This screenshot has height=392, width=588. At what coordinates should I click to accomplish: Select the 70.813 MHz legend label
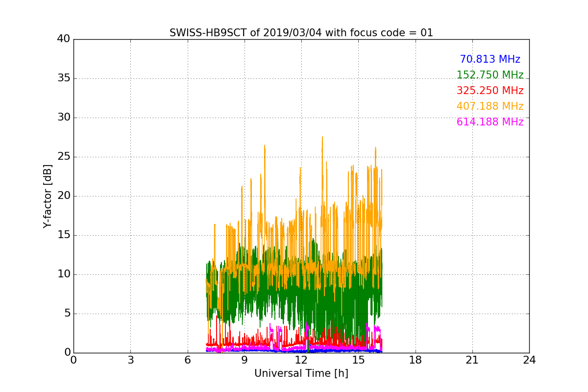(490, 59)
